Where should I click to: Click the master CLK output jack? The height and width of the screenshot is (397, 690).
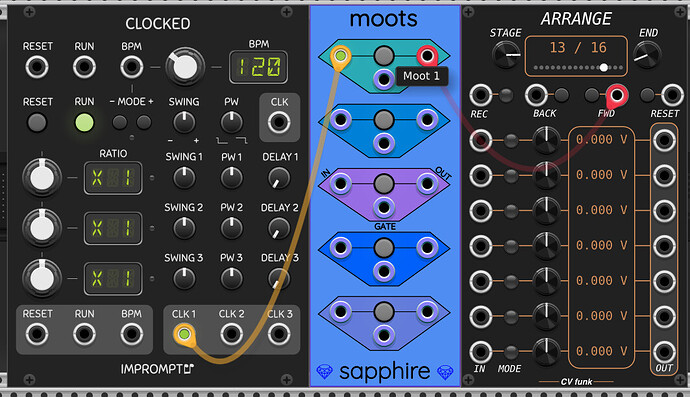tap(279, 122)
